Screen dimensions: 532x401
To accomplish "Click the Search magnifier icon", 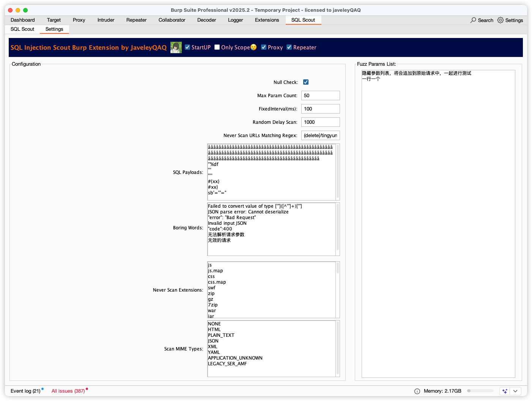I will (x=473, y=20).
